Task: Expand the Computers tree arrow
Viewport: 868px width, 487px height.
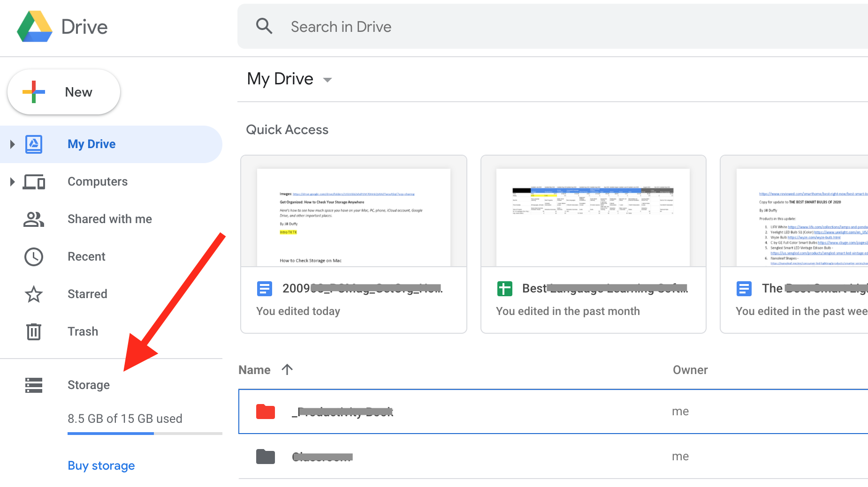Action: point(13,181)
